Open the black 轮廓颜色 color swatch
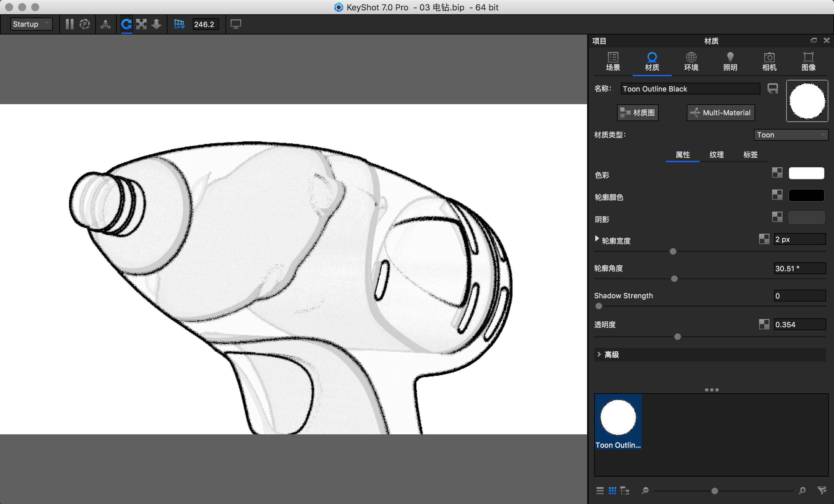The width and height of the screenshot is (834, 504). pyautogui.click(x=806, y=195)
